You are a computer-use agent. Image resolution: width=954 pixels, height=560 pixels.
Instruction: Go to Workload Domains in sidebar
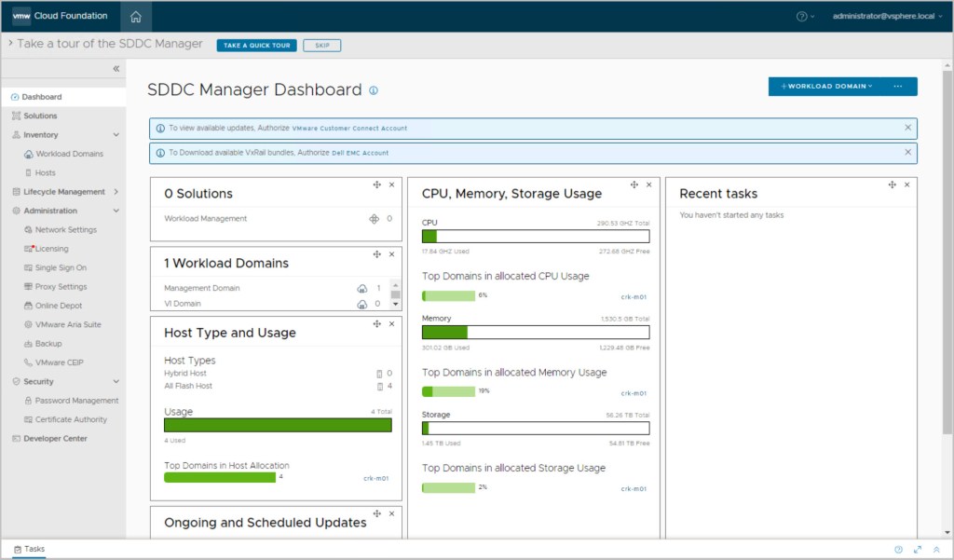(x=69, y=154)
